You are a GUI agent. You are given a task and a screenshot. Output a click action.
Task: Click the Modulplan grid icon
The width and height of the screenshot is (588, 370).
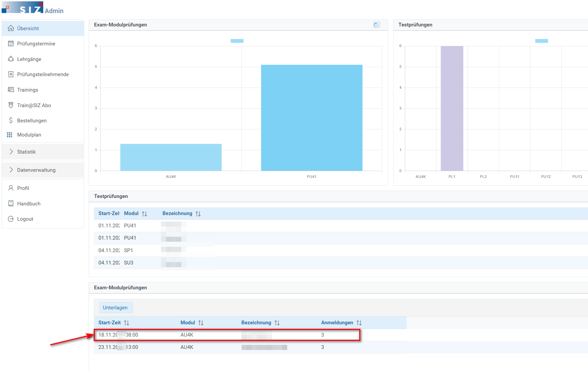[10, 135]
